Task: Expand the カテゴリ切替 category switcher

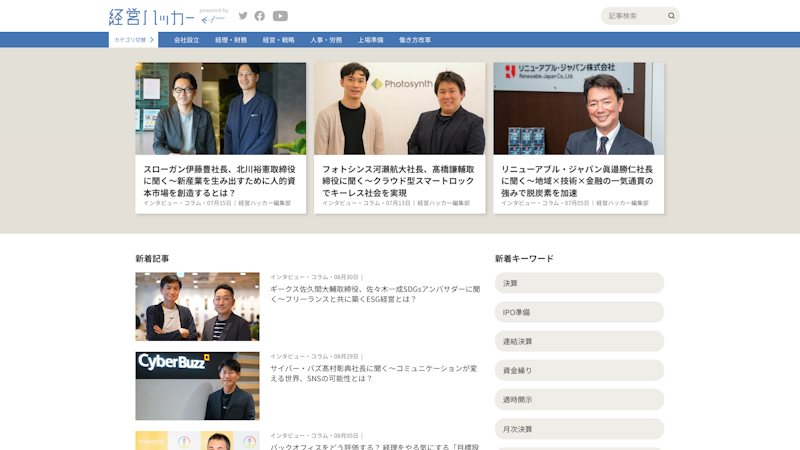Action: tap(134, 40)
